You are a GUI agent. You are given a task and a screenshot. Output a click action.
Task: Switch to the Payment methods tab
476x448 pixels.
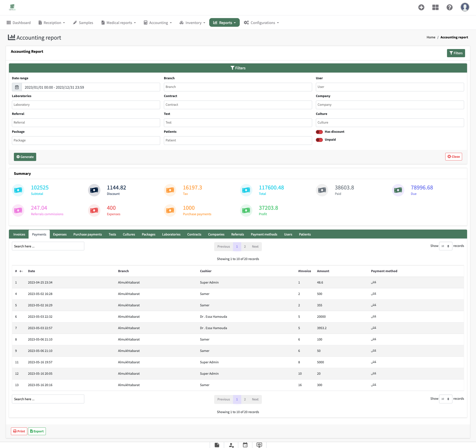pyautogui.click(x=264, y=234)
